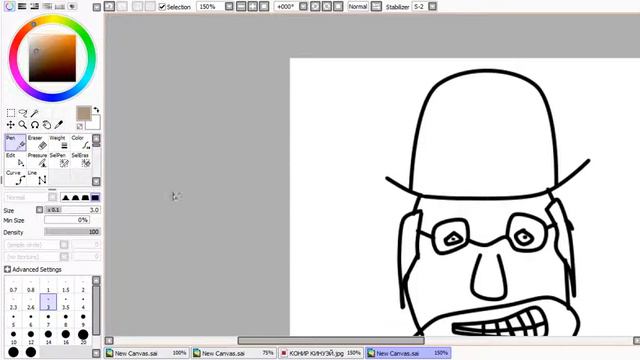640x360 pixels.
Task: Click the Min Size value field
Action: tap(67, 220)
